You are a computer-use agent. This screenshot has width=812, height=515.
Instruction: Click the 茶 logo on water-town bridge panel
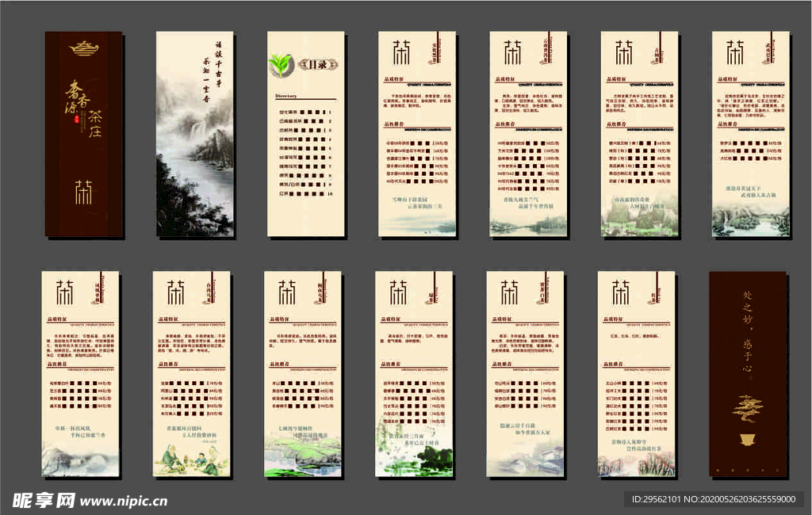[509, 292]
